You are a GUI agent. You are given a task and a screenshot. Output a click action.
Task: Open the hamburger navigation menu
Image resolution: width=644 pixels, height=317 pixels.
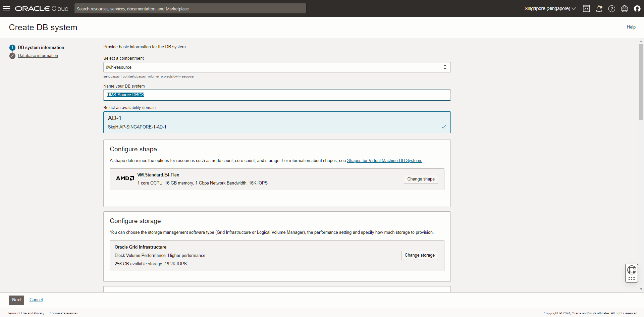tap(6, 8)
